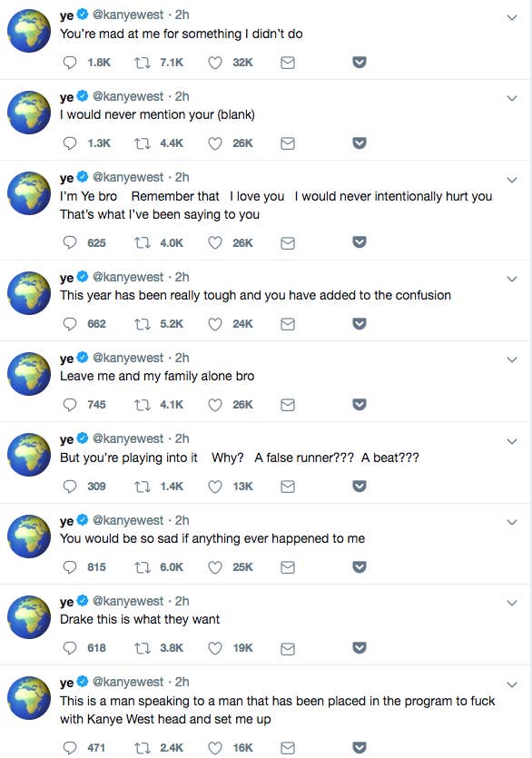The image size is (532, 758).
Task: Reply to 'A false runner???' tweet
Action: tap(70, 486)
